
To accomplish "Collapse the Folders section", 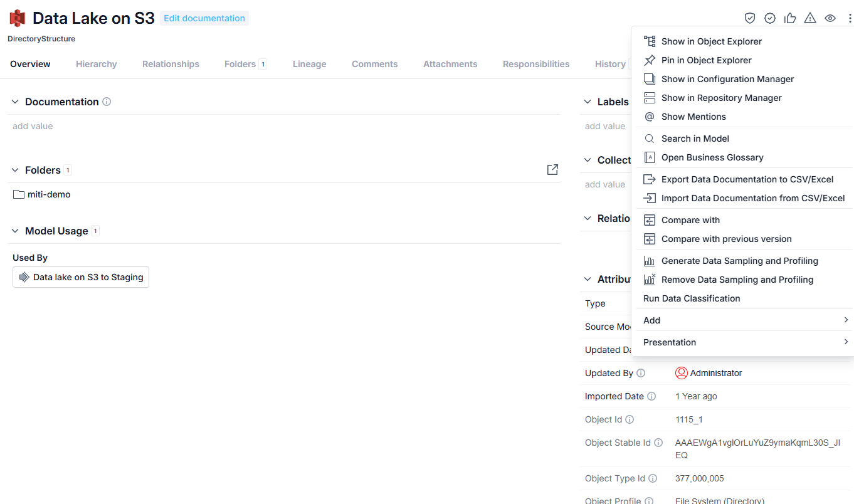I will (16, 170).
